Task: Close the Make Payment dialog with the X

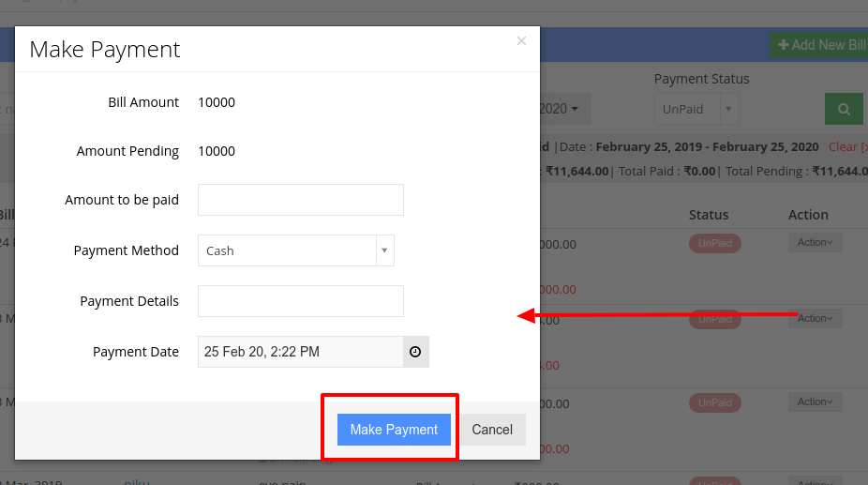Action: [521, 41]
